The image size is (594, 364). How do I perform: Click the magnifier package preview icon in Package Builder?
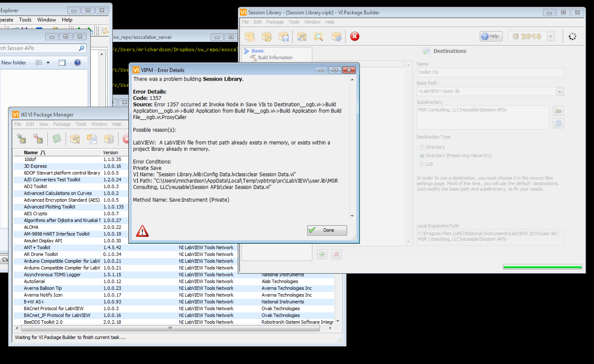(319, 36)
